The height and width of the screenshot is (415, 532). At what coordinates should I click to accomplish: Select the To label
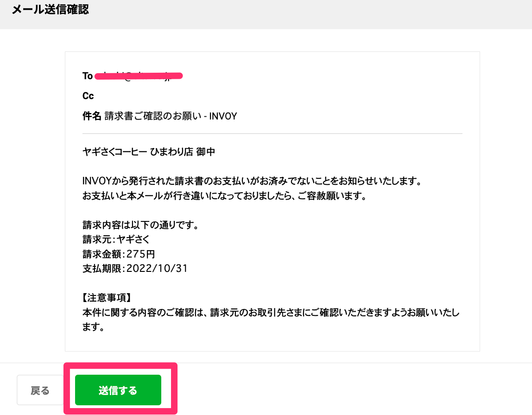coord(88,76)
